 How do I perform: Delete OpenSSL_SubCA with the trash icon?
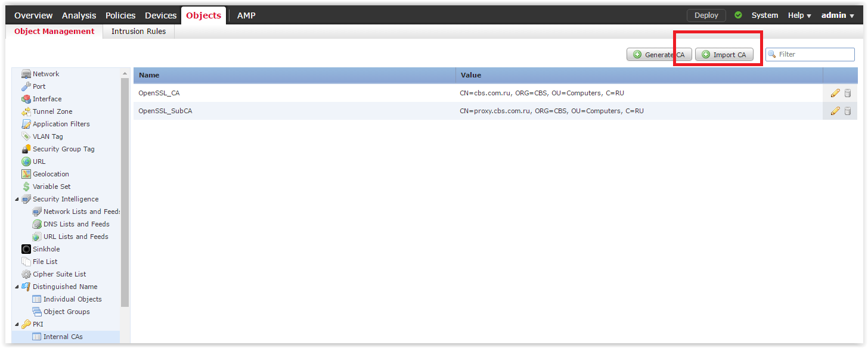coord(848,111)
